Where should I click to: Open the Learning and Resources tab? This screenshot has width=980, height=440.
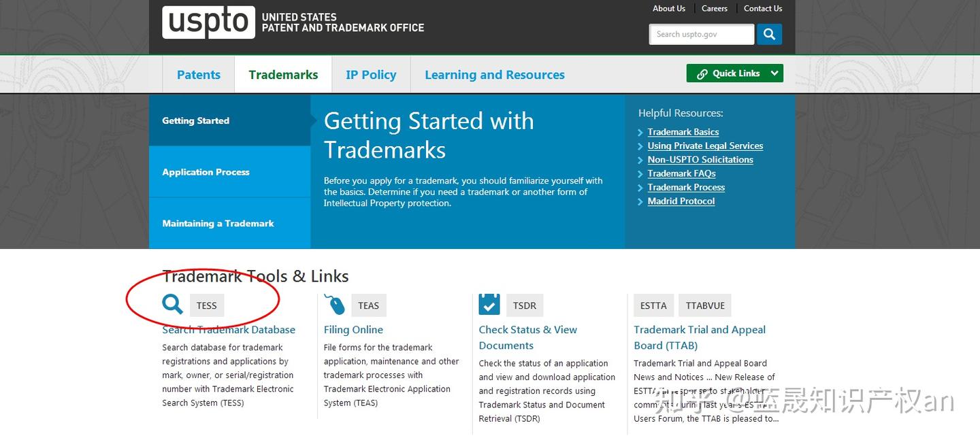tap(495, 74)
